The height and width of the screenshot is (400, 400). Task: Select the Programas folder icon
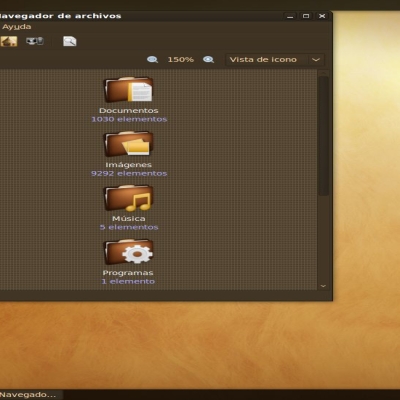point(129,252)
